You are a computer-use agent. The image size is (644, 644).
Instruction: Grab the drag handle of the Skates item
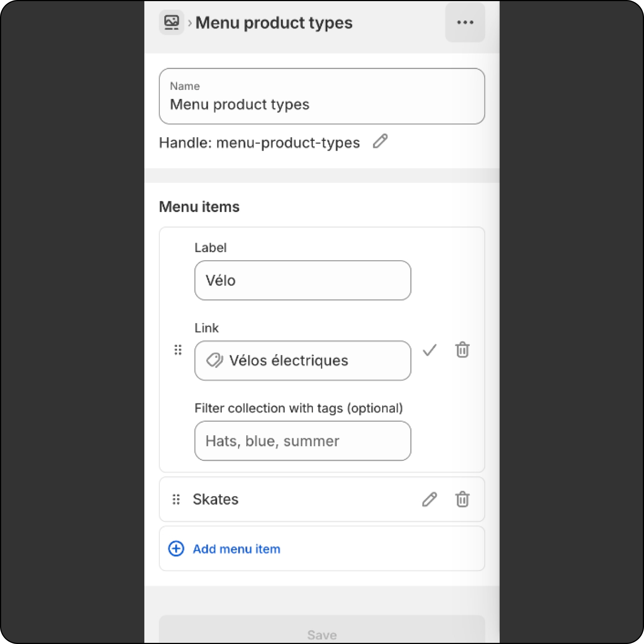click(176, 499)
